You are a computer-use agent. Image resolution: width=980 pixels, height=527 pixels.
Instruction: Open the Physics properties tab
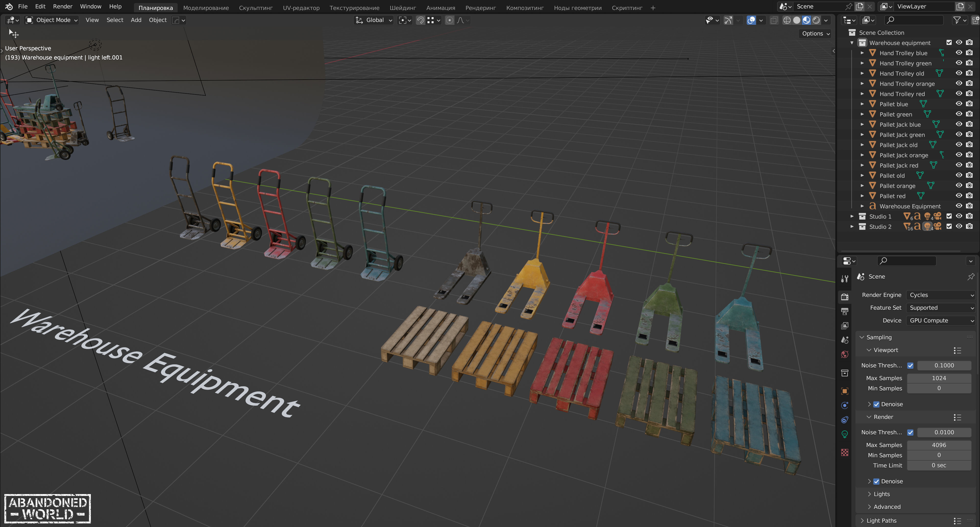(x=844, y=405)
